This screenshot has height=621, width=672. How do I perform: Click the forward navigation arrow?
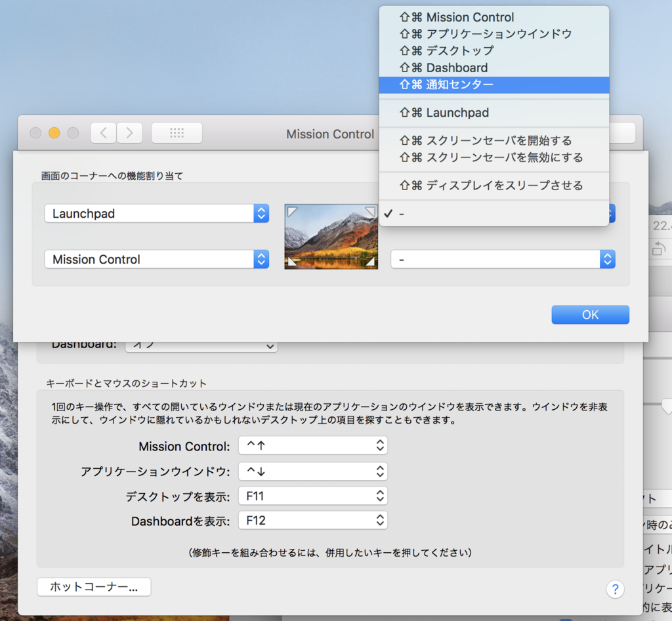pyautogui.click(x=129, y=132)
